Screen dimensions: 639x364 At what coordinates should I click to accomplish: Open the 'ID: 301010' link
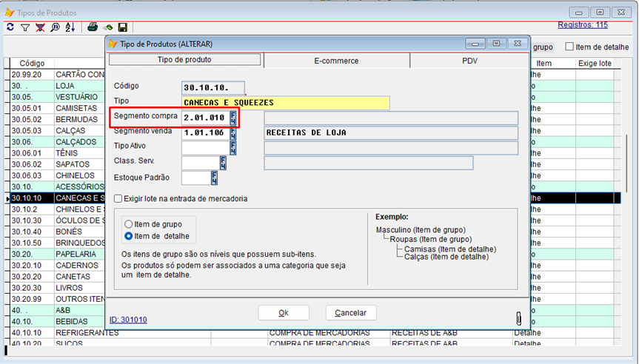pyautogui.click(x=127, y=320)
